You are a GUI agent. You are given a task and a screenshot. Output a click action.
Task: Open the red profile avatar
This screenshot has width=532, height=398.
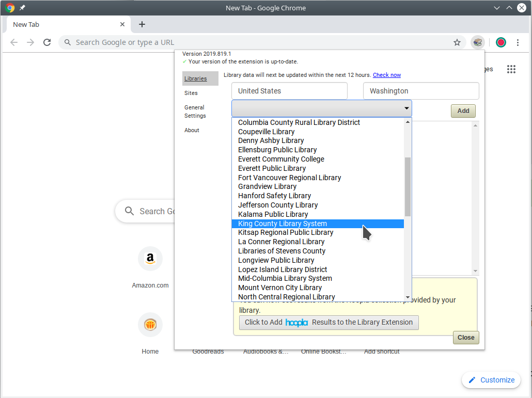pyautogui.click(x=501, y=42)
